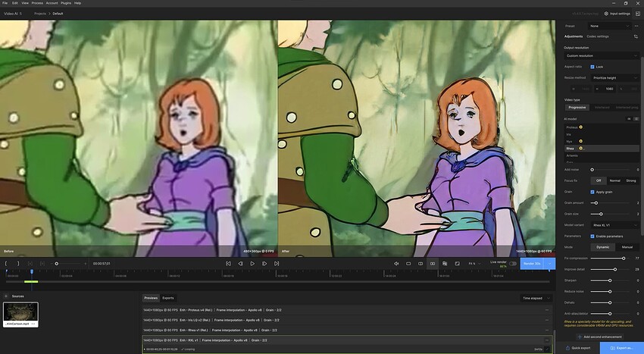Open options for Proteus v4 preview row
The width and height of the screenshot is (644, 354).
547,310
